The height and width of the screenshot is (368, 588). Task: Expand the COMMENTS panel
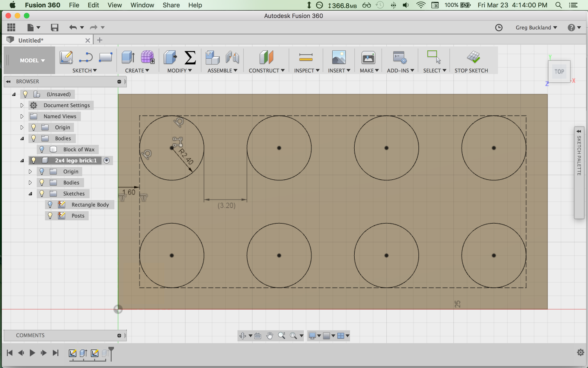pyautogui.click(x=119, y=336)
